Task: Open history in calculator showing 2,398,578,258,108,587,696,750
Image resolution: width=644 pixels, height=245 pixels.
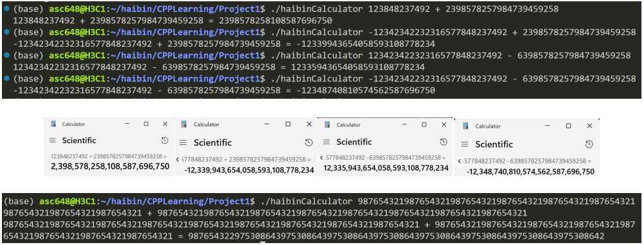Action: pyautogui.click(x=164, y=140)
